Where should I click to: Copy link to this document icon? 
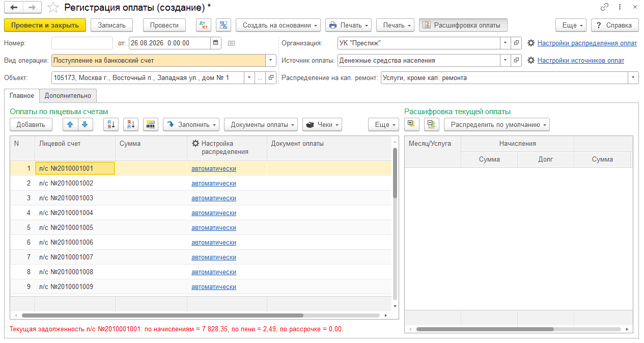pyautogui.click(x=604, y=7)
